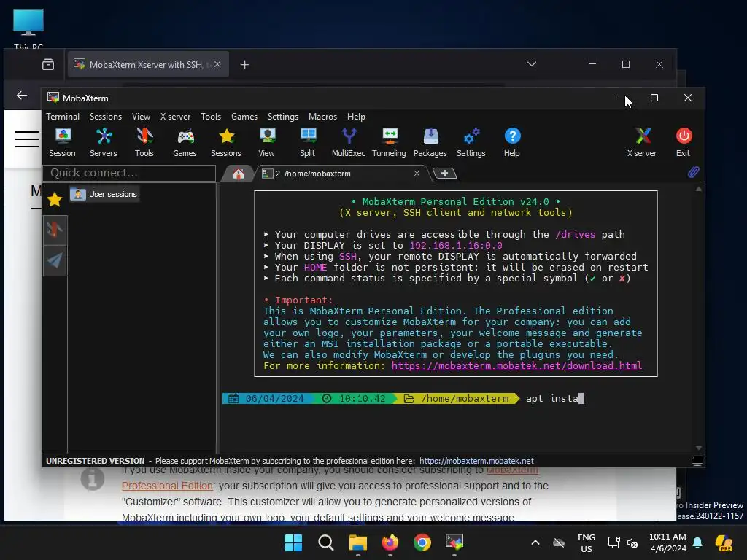Select the Tools sidebar tab icon
The image size is (747, 560).
click(x=55, y=230)
